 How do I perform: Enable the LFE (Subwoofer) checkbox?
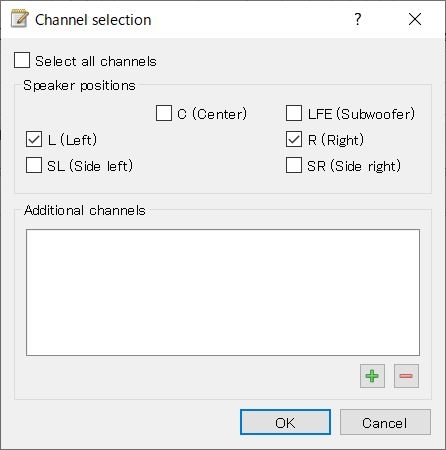point(294,113)
